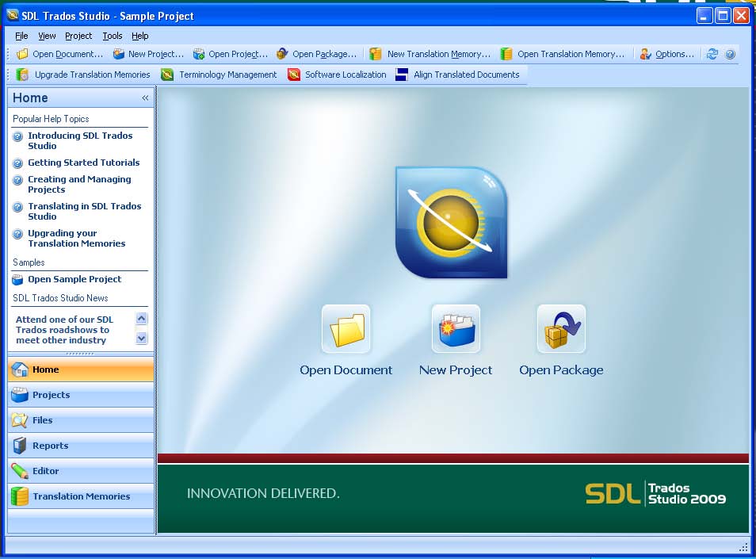Click the large Open Package box icon
This screenshot has height=559, width=756.
click(561, 329)
